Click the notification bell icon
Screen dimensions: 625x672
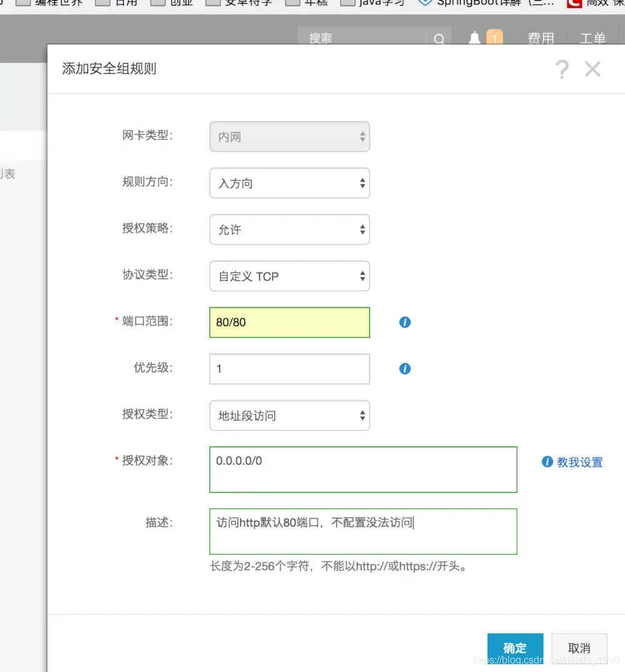point(474,37)
